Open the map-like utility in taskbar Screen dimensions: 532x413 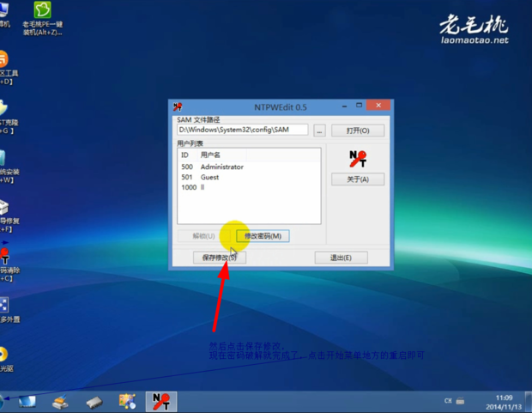[x=127, y=402]
